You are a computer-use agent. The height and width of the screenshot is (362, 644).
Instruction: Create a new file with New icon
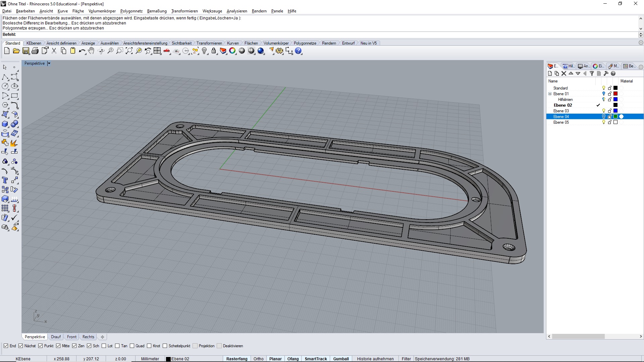pyautogui.click(x=7, y=51)
